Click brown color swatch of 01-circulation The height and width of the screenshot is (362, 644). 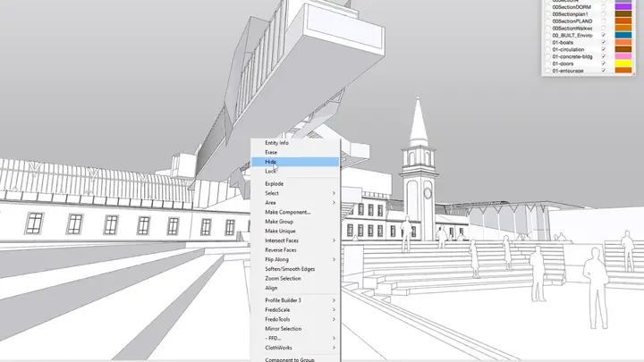pos(623,49)
